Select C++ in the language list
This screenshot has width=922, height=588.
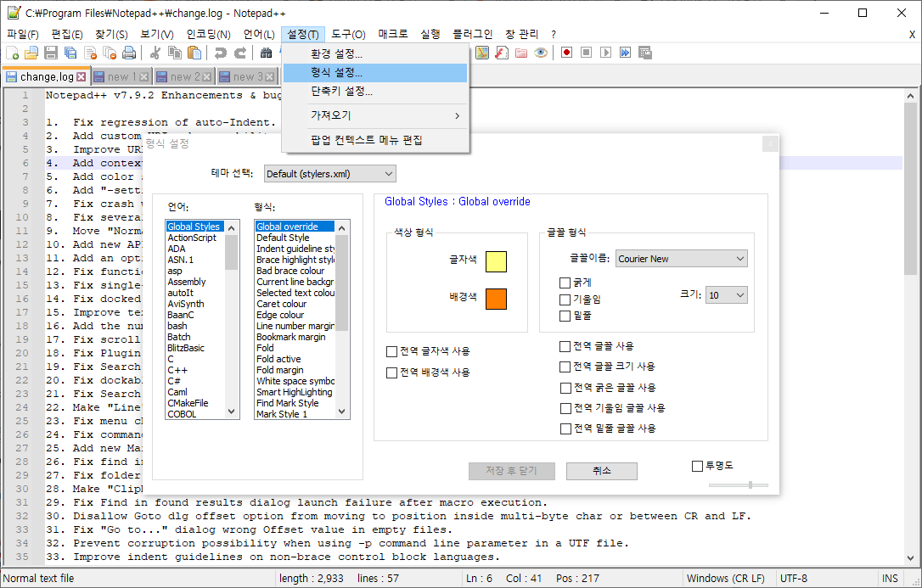pyautogui.click(x=177, y=370)
